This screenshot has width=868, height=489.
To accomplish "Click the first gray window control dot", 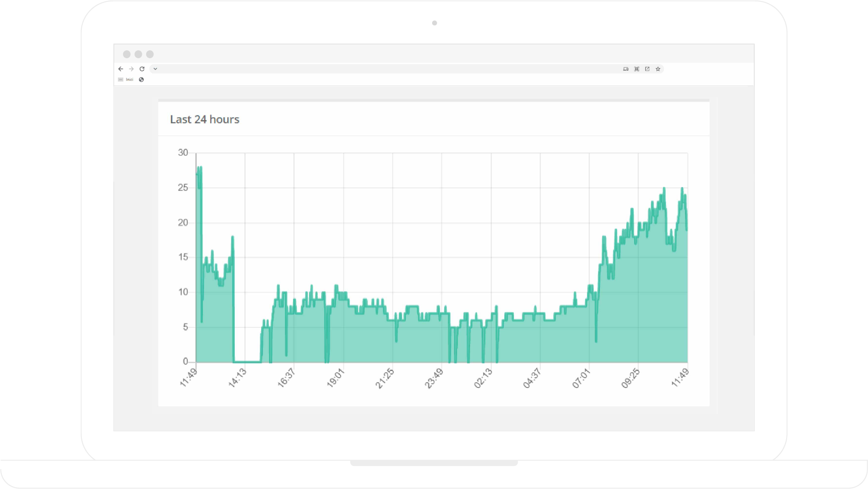I will (127, 54).
